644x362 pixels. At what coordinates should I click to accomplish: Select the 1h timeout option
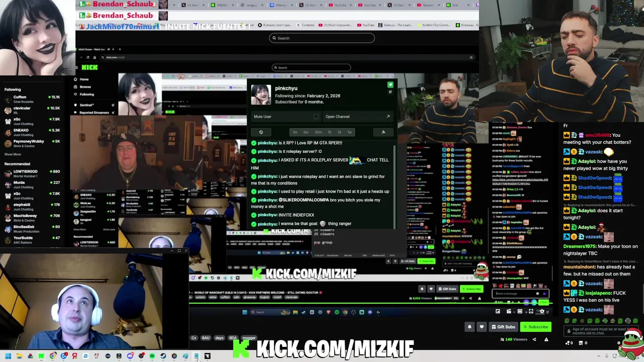330,132
